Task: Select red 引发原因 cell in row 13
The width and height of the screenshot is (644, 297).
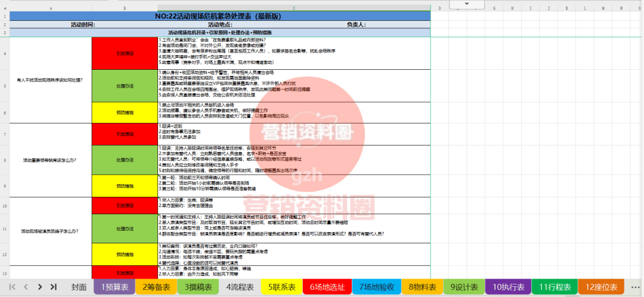Action: [x=125, y=272]
